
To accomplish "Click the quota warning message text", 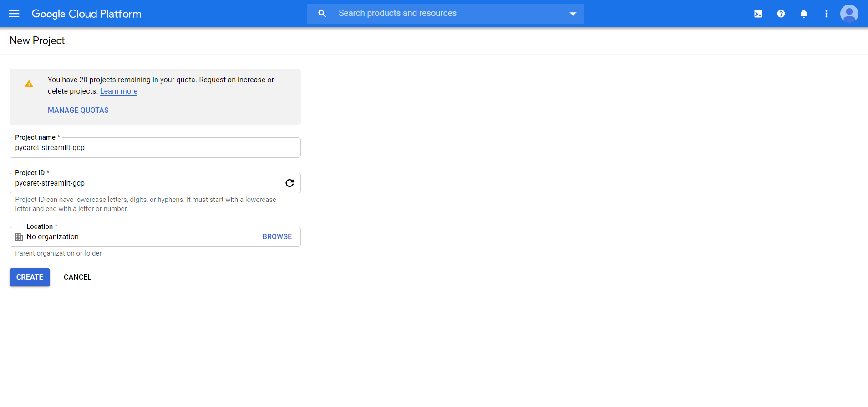I will pos(161,85).
